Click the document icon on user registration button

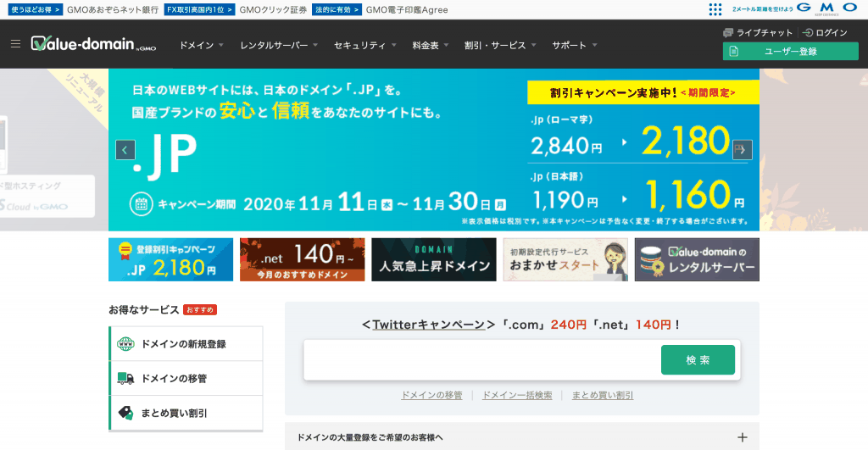pyautogui.click(x=734, y=52)
